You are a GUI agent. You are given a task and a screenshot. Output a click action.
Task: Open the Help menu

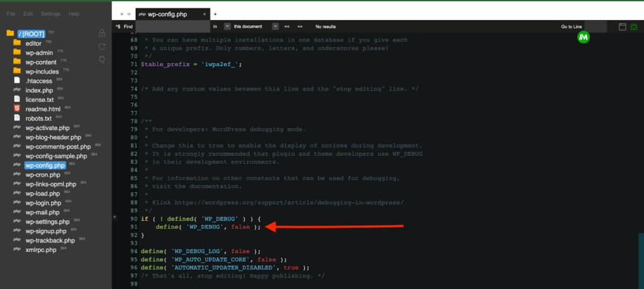coord(74,14)
